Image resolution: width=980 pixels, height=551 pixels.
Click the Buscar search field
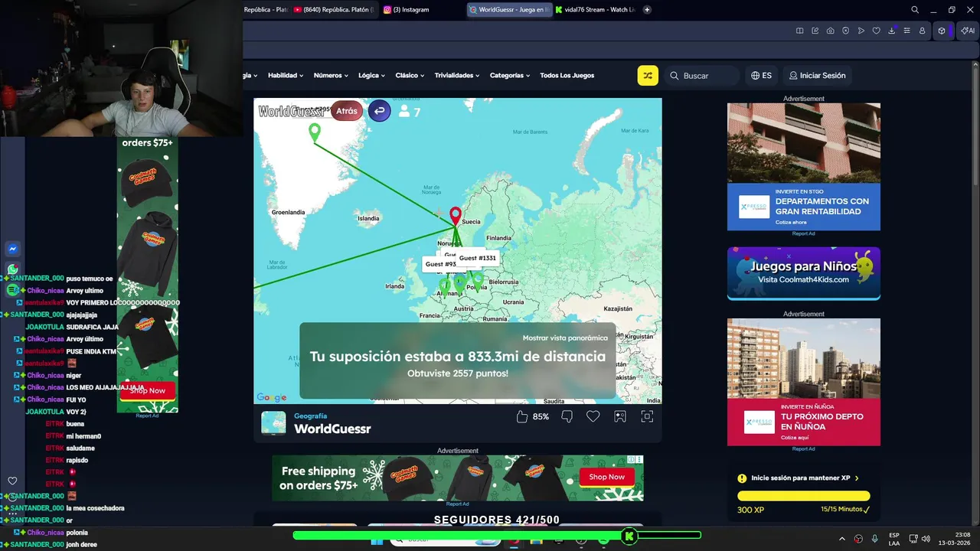[x=703, y=76]
